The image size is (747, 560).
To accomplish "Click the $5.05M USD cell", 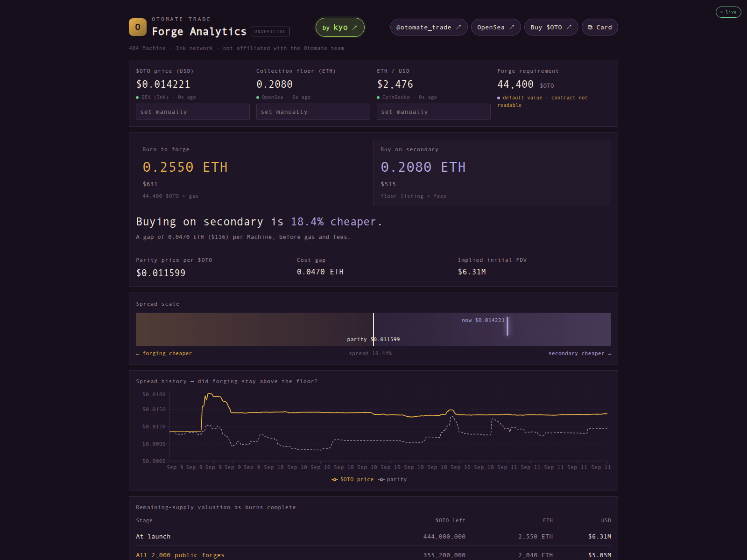I will (x=600, y=555).
